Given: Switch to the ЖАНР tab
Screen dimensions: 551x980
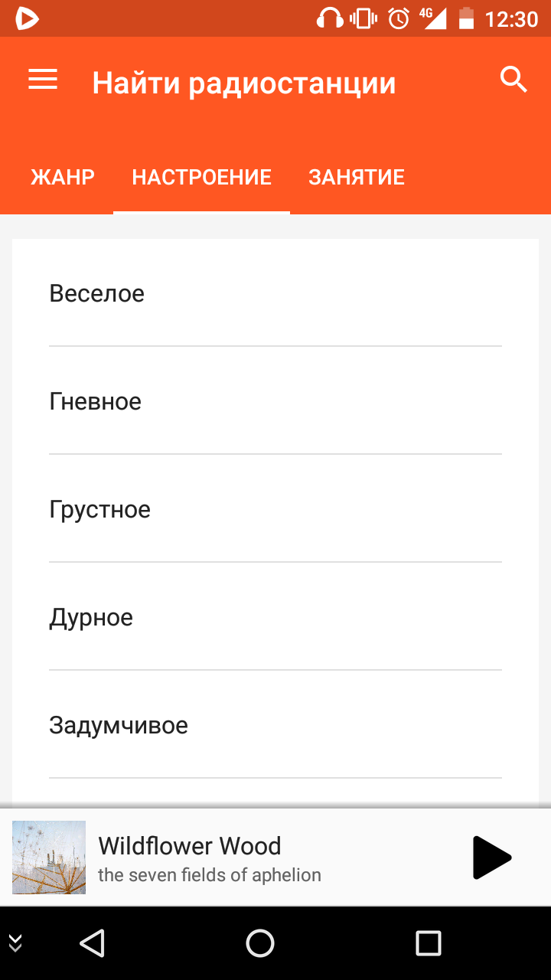Looking at the screenshot, I should click(x=63, y=178).
